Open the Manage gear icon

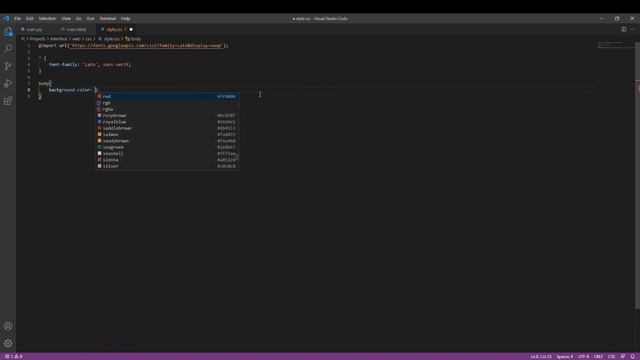pyautogui.click(x=8, y=343)
